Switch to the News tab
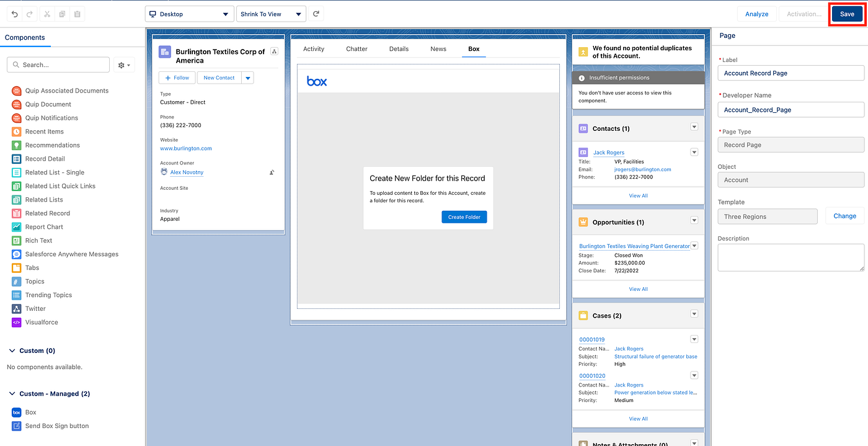868x446 pixels. click(438, 49)
